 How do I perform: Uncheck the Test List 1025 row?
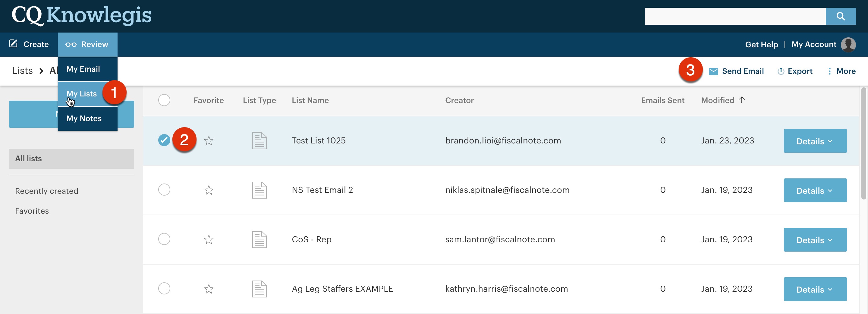tap(164, 140)
